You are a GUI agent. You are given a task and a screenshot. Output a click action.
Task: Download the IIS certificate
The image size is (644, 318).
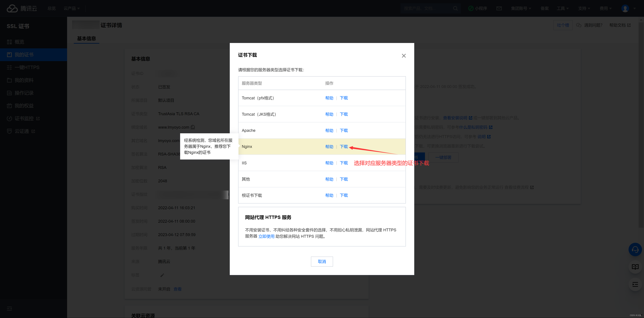[344, 163]
